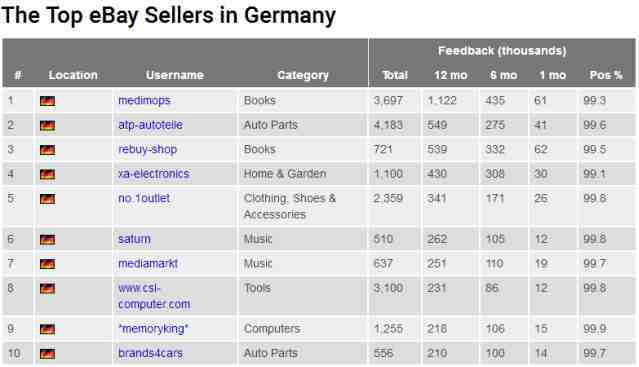This screenshot has width=639, height=367.
Task: Open the atp-autoteile seller profile
Action: [x=150, y=125]
